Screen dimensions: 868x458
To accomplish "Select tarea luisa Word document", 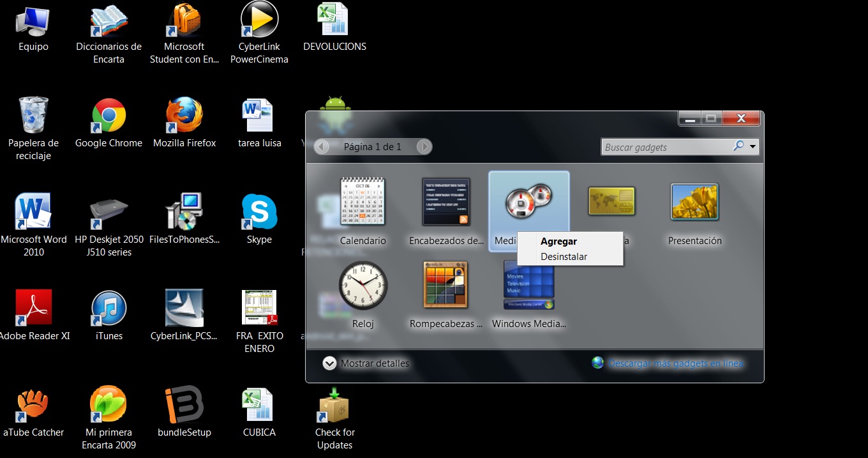I will (x=259, y=123).
